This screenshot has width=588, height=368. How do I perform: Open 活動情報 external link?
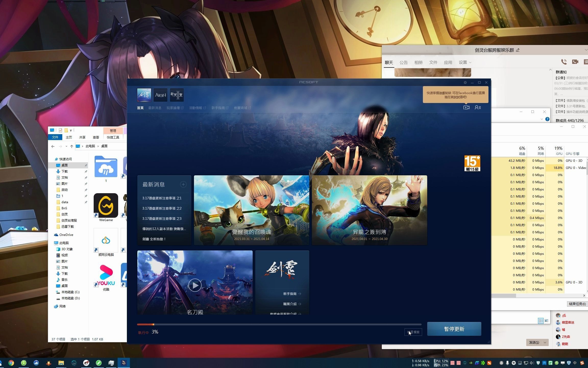[197, 108]
